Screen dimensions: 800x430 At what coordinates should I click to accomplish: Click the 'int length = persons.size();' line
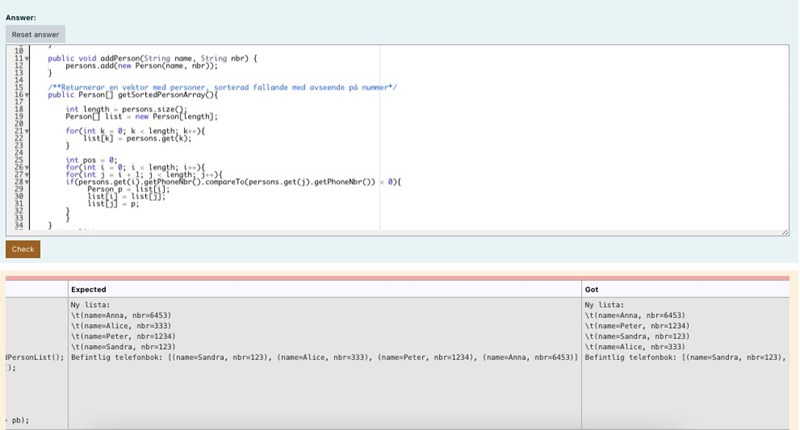pyautogui.click(x=126, y=108)
